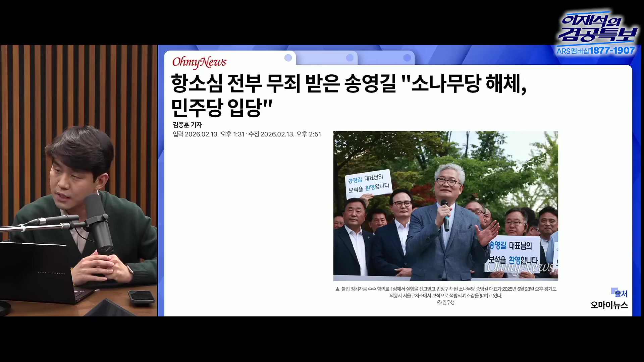Screen dimensions: 644x362
Task: Click the 오마이뉴스 source name at bottom right
Action: click(x=609, y=305)
